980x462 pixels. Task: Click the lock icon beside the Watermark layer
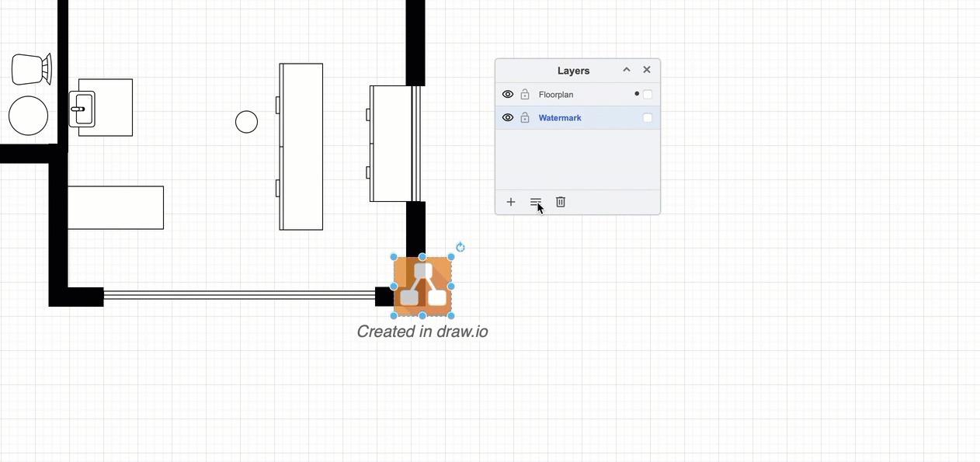525,117
